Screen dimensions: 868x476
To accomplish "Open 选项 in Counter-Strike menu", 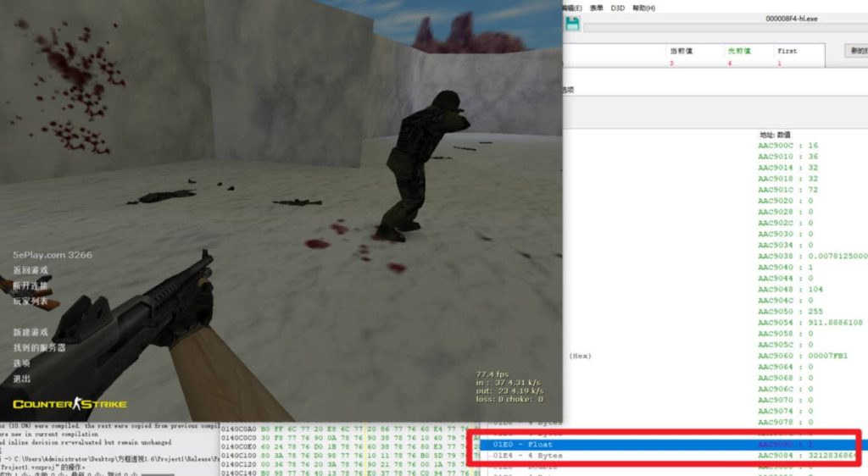I will coord(21,363).
